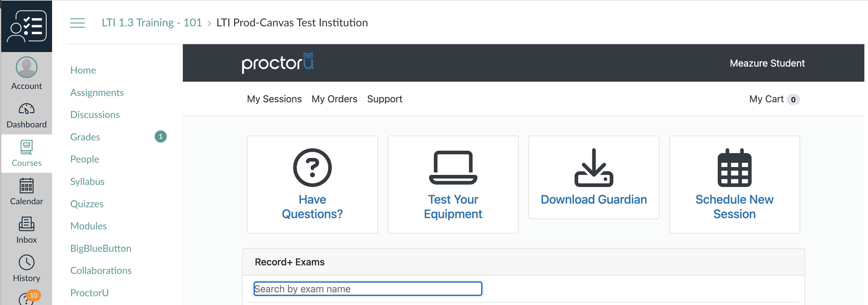This screenshot has width=868, height=305.
Task: Open the My Sessions tab
Action: tap(274, 99)
